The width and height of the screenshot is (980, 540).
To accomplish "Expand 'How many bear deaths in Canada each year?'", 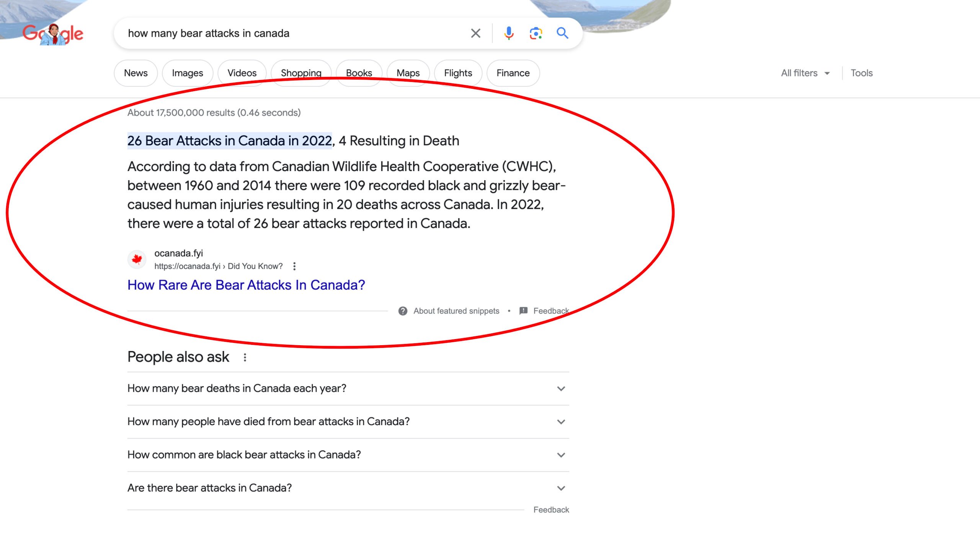I will (561, 388).
